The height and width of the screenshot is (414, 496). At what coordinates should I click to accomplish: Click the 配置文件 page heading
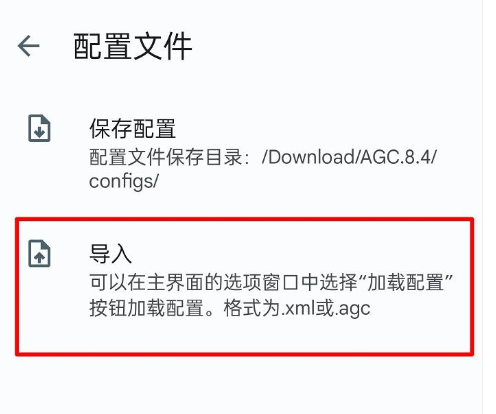[133, 46]
